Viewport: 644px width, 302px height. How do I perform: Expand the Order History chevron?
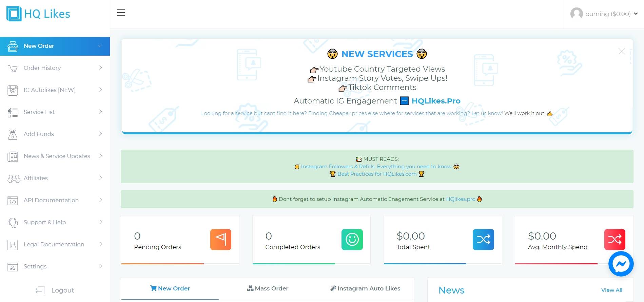pos(101,68)
